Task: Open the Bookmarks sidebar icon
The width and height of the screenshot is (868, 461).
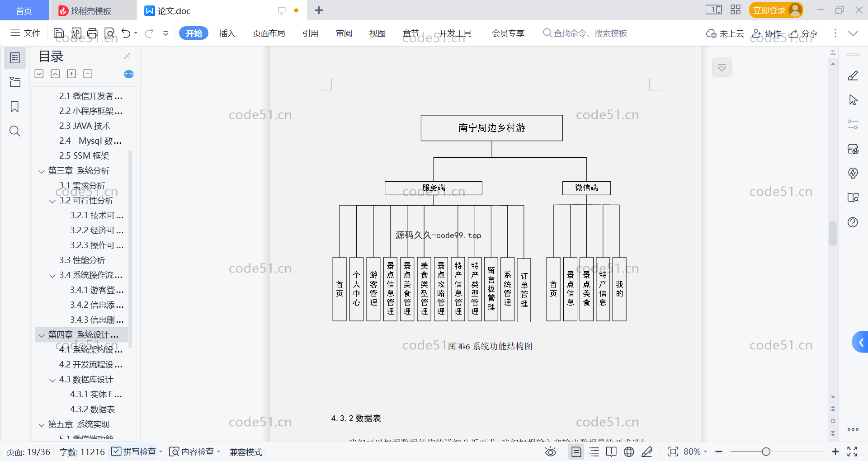Action: click(x=15, y=107)
